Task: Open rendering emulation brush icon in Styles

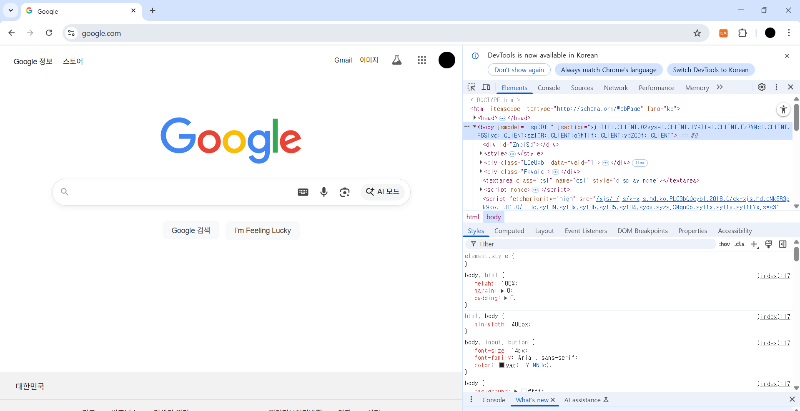Action: (x=769, y=244)
